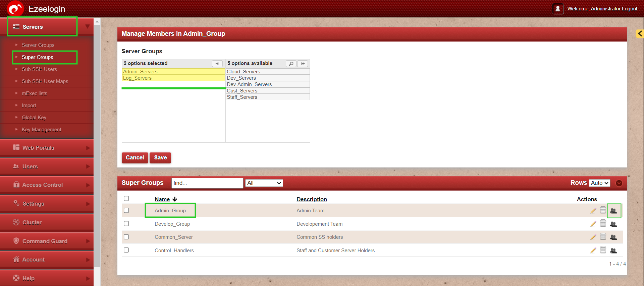The width and height of the screenshot is (644, 286).
Task: Delete Develop_Group using the trash icon
Action: (x=603, y=223)
